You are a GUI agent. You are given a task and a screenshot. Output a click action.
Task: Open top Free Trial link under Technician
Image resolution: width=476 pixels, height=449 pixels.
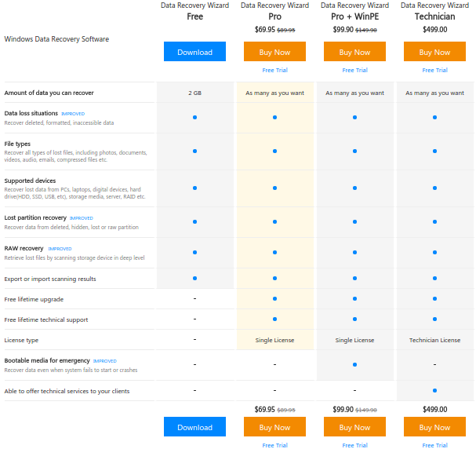click(434, 70)
